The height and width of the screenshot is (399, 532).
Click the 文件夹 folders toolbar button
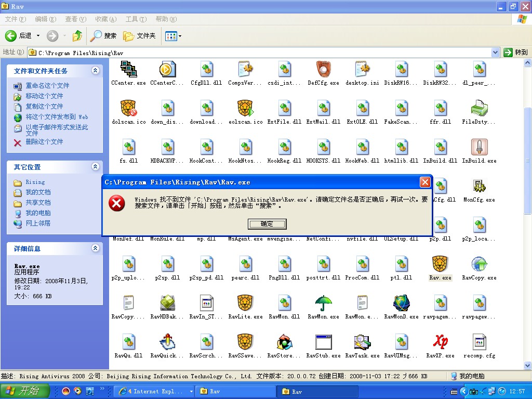pyautogui.click(x=139, y=36)
